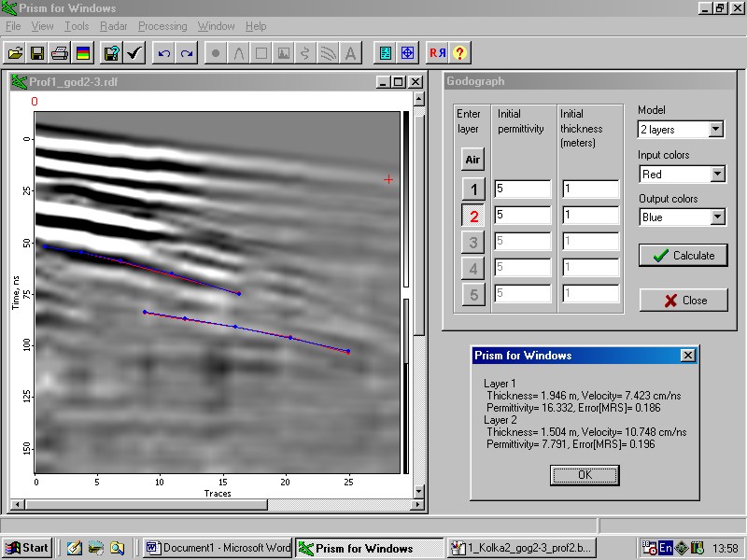
Task: Select the rectangle tool
Action: (x=261, y=53)
